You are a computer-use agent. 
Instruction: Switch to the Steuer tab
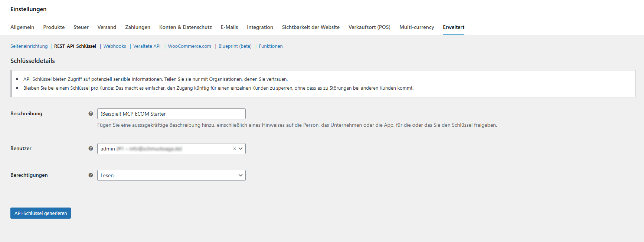tap(81, 27)
